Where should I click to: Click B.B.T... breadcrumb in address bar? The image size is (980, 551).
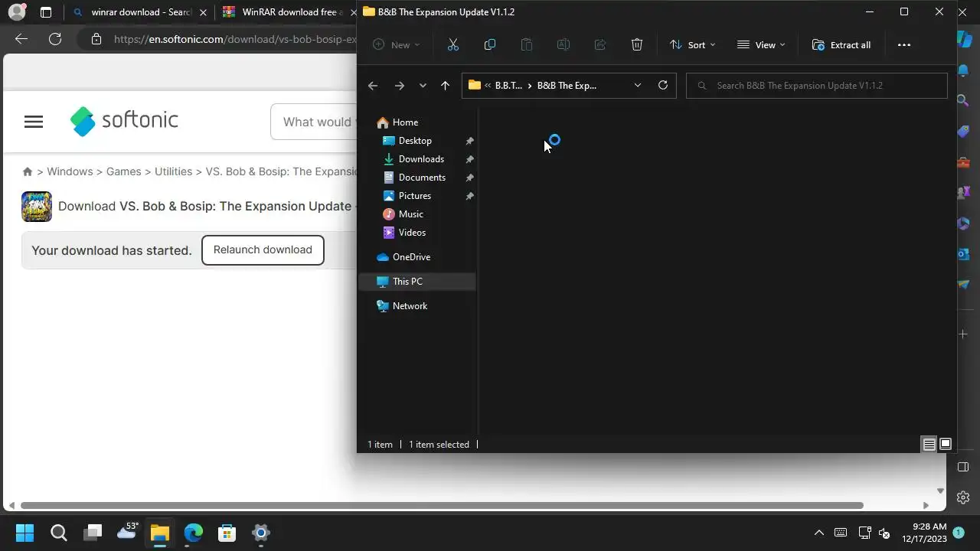pyautogui.click(x=508, y=86)
